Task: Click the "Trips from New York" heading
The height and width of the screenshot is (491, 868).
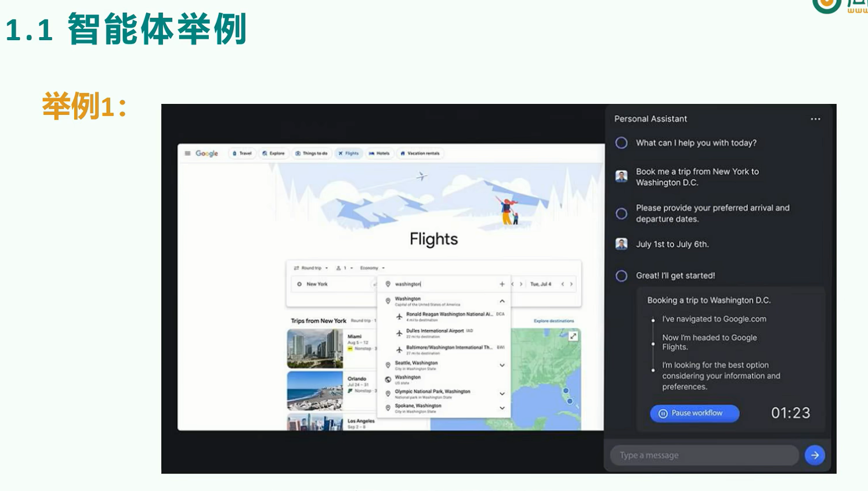Action: point(319,321)
